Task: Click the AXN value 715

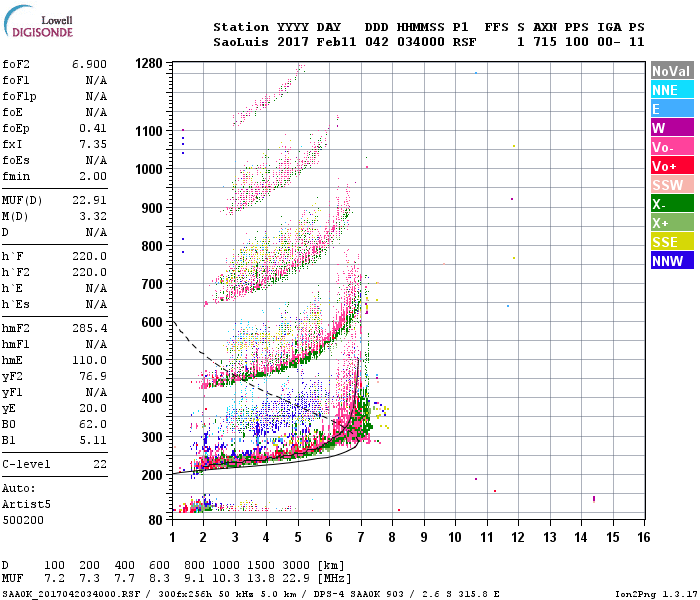Action: click(x=545, y=42)
